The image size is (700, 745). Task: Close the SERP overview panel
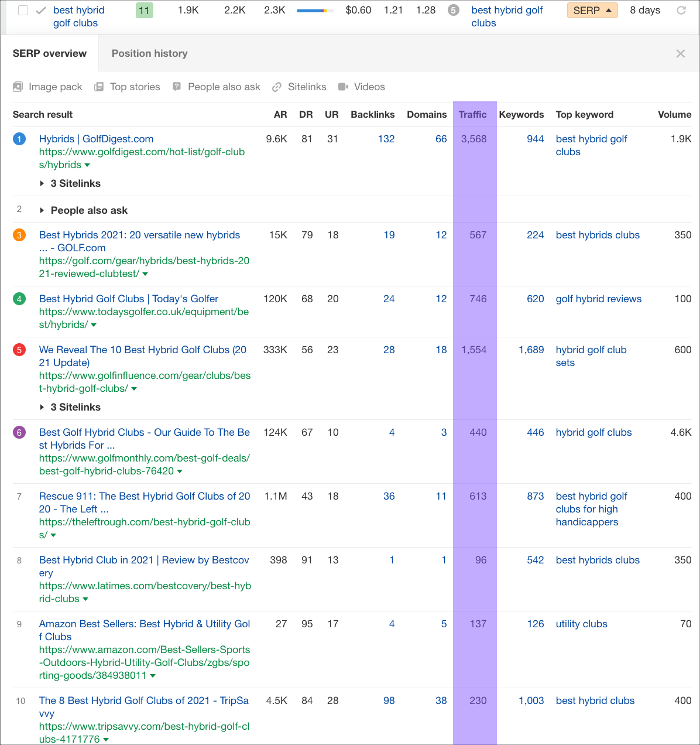[x=680, y=54]
